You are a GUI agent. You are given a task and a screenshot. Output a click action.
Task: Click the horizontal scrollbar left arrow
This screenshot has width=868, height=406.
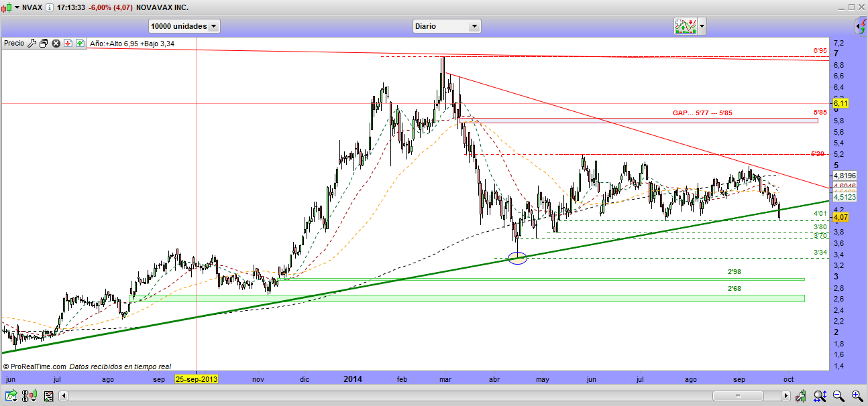point(63,397)
